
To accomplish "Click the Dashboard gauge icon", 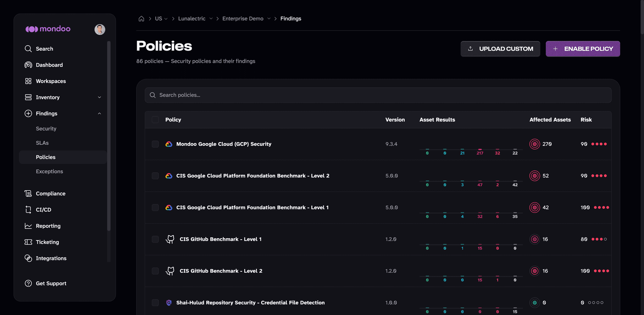I will [28, 65].
